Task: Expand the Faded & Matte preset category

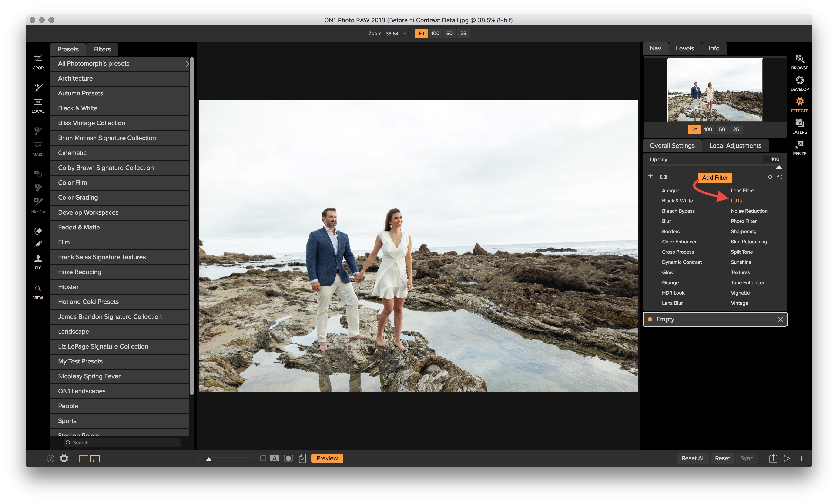Action: point(120,228)
